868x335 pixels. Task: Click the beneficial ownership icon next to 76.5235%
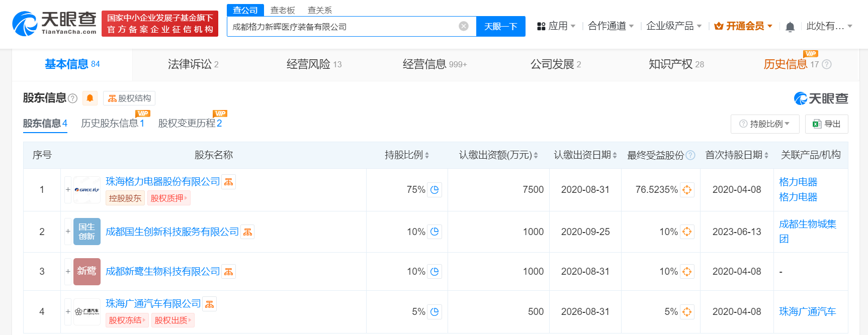[x=687, y=190]
